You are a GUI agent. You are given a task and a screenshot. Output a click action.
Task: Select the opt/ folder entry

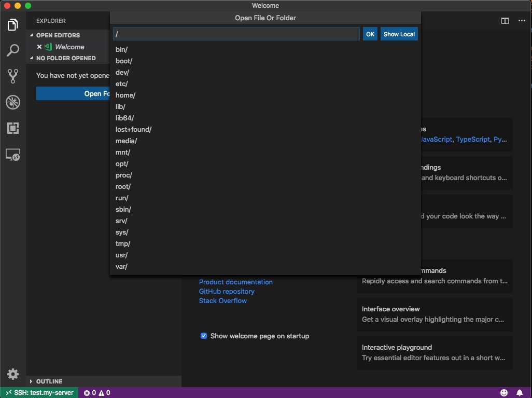pos(265,163)
